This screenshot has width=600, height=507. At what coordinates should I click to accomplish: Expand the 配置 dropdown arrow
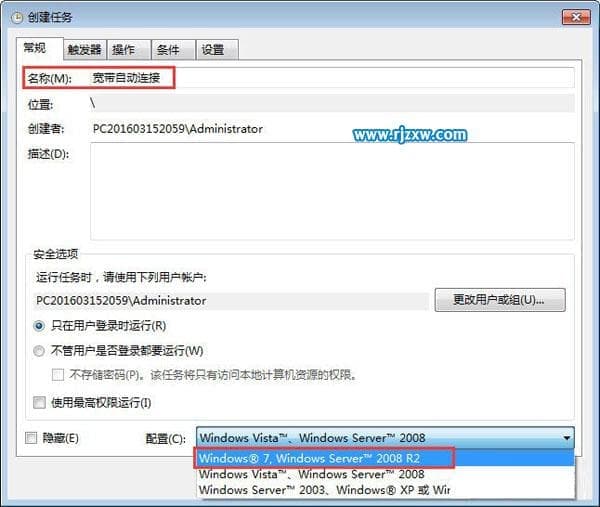pyautogui.click(x=567, y=438)
